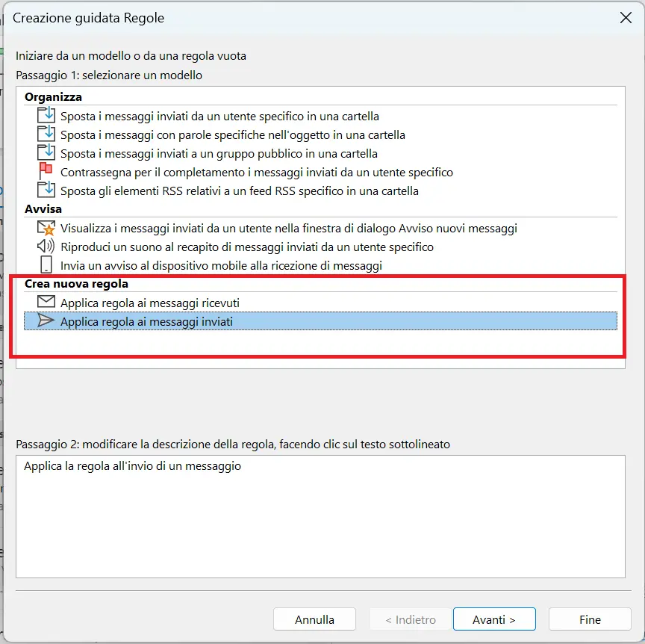Image resolution: width=645 pixels, height=644 pixels.
Task: Click the Fine button to finish
Action: [x=589, y=619]
